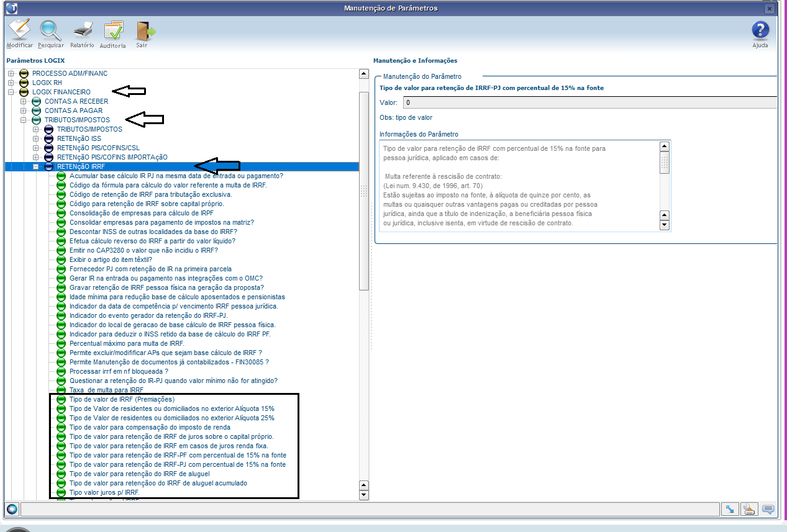Open the Pesquisar magnifier tool

pos(50,34)
